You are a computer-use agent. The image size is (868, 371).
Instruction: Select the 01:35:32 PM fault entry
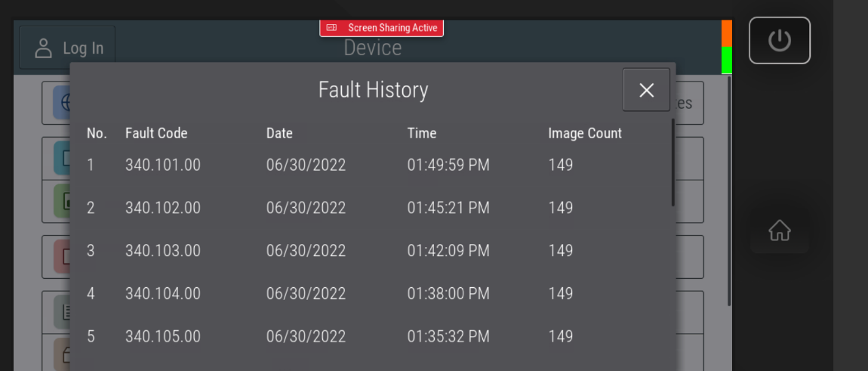pyautogui.click(x=448, y=336)
